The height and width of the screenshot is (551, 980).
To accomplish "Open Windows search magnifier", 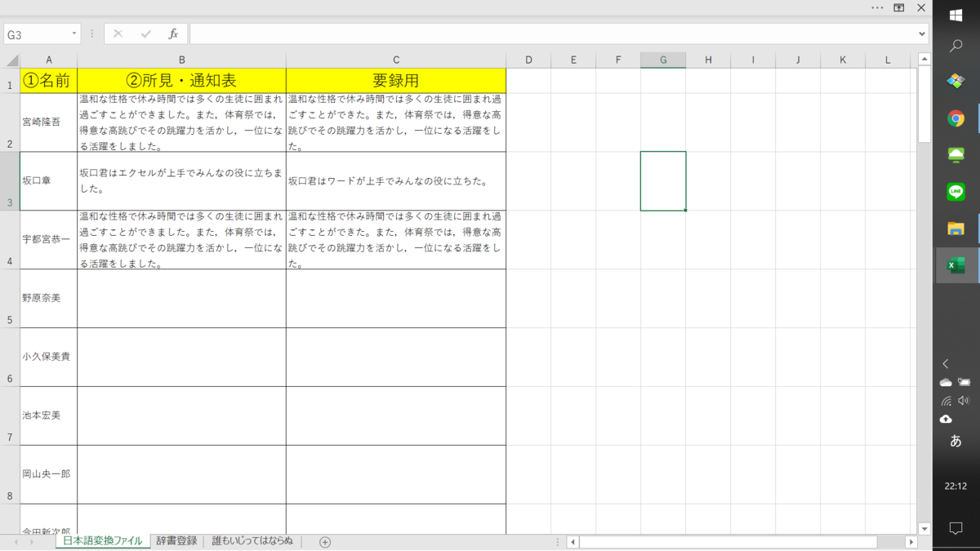I will 955,47.
